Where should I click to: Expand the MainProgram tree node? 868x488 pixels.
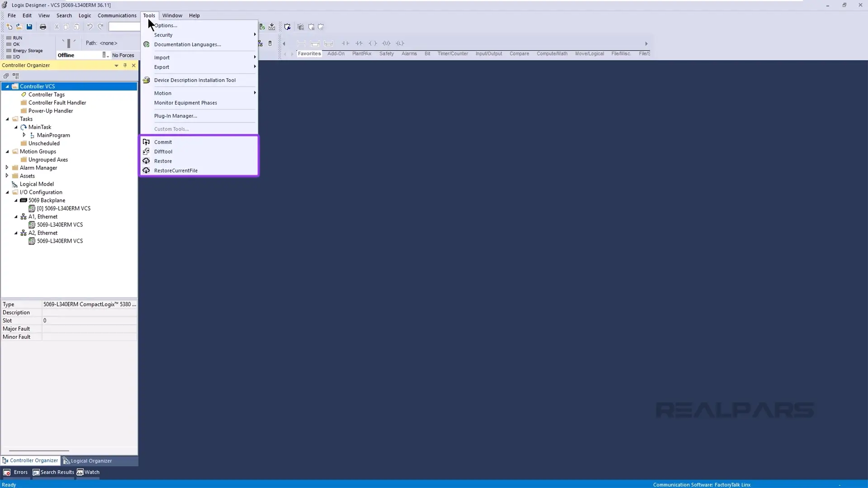(x=24, y=135)
